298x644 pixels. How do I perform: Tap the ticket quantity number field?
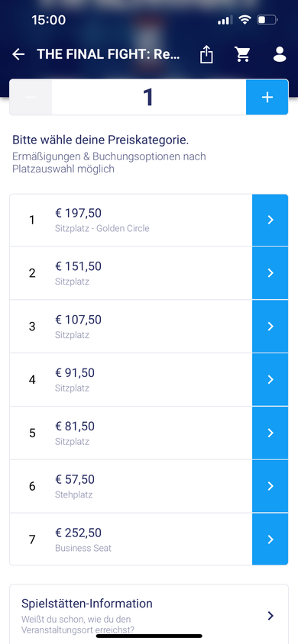pos(149,98)
